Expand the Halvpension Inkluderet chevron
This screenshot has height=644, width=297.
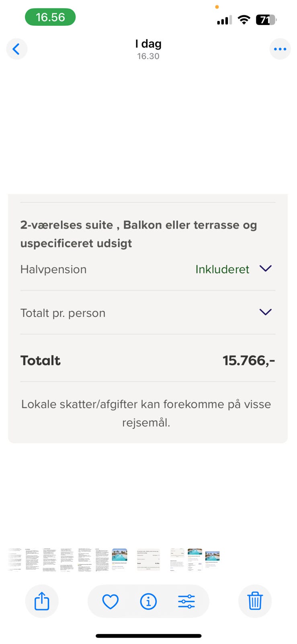[266, 268]
